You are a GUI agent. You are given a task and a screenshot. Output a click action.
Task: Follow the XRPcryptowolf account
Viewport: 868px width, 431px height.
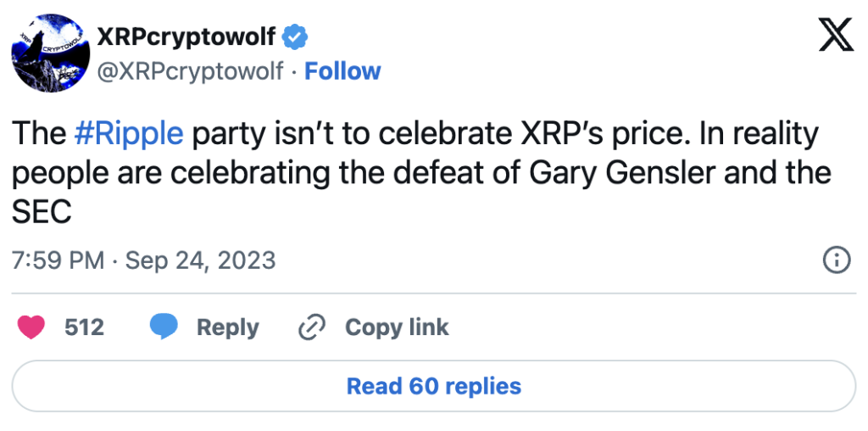click(342, 71)
